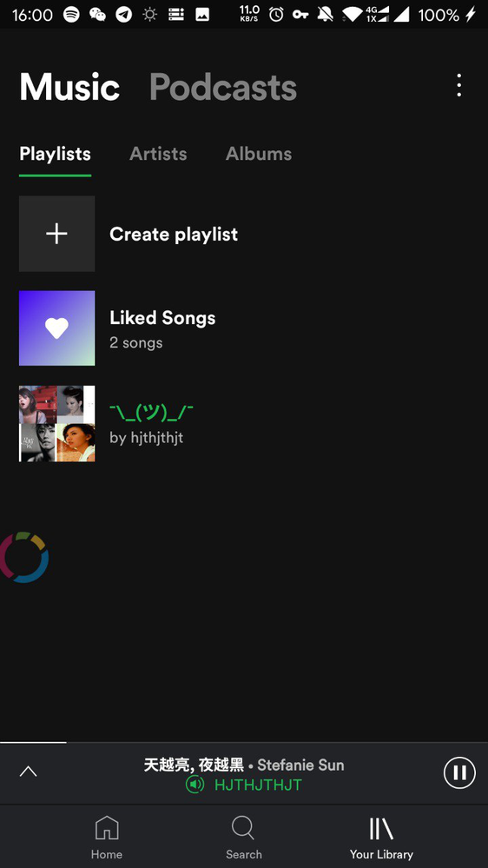Tap the plus icon to create playlist
Screen dimensions: 488x868
(x=57, y=234)
